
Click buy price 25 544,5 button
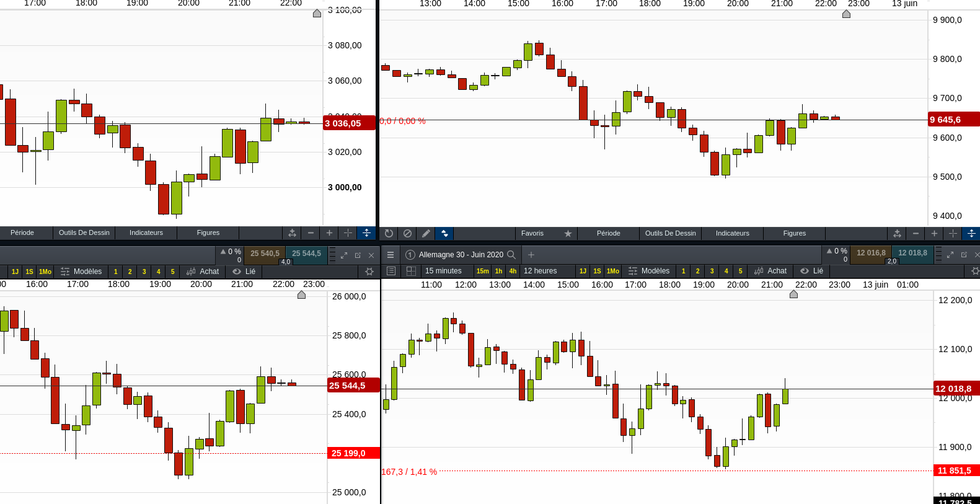click(306, 254)
